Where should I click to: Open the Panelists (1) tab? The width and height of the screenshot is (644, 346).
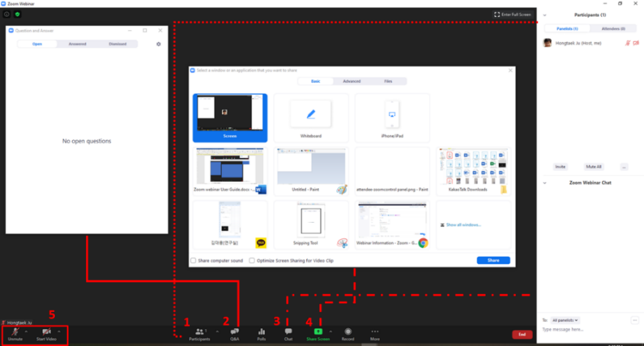(x=567, y=29)
